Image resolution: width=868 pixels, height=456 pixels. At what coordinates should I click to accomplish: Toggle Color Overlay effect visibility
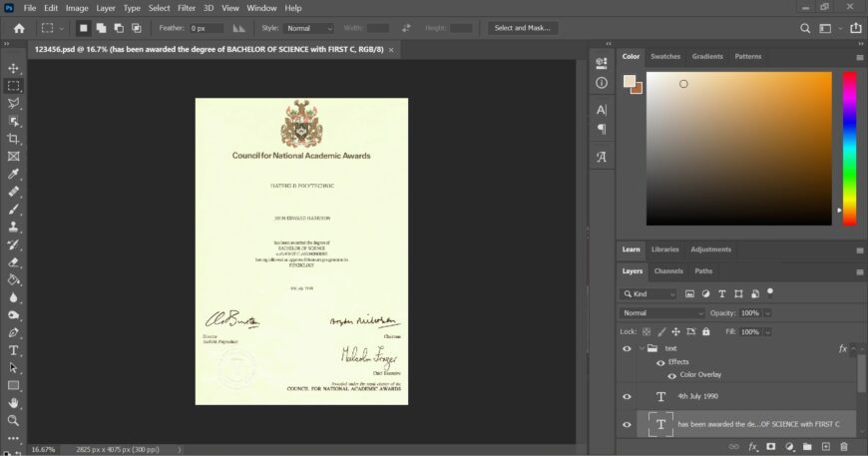point(671,376)
